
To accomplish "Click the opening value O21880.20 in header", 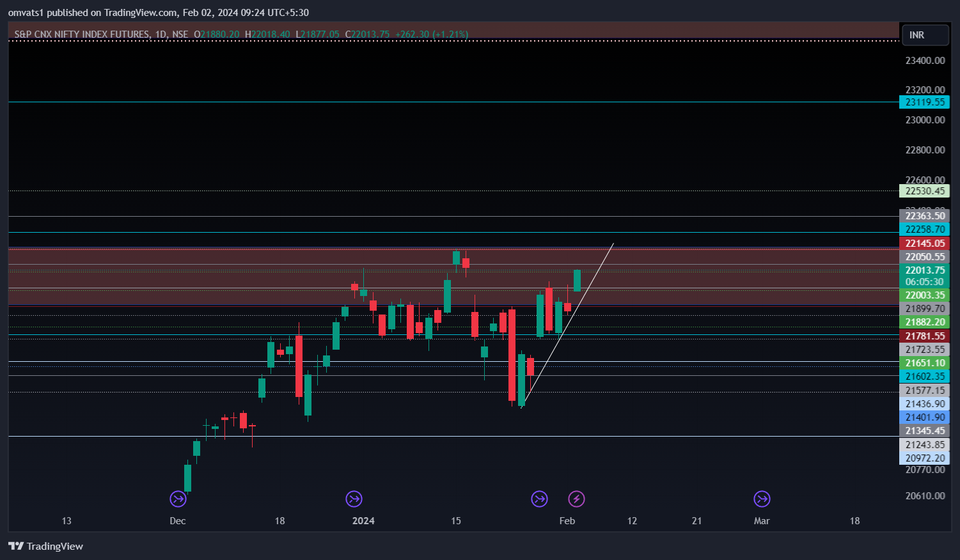I will (217, 35).
